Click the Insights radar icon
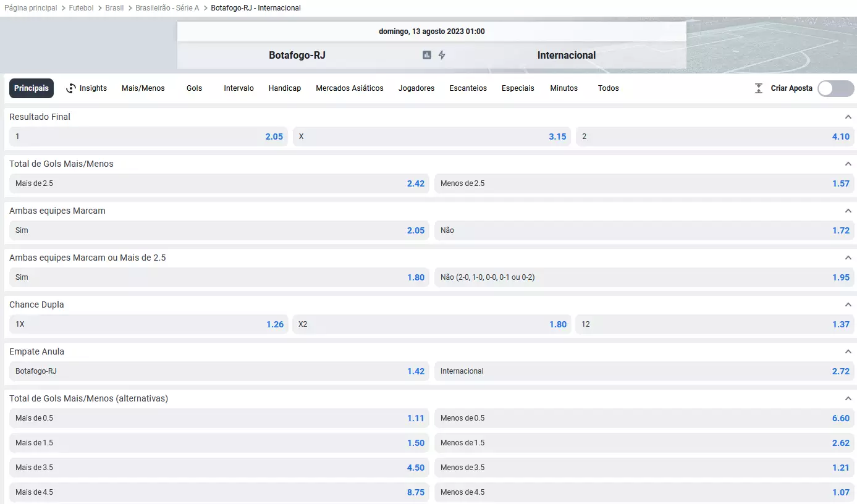The width and height of the screenshot is (857, 504). tap(71, 88)
